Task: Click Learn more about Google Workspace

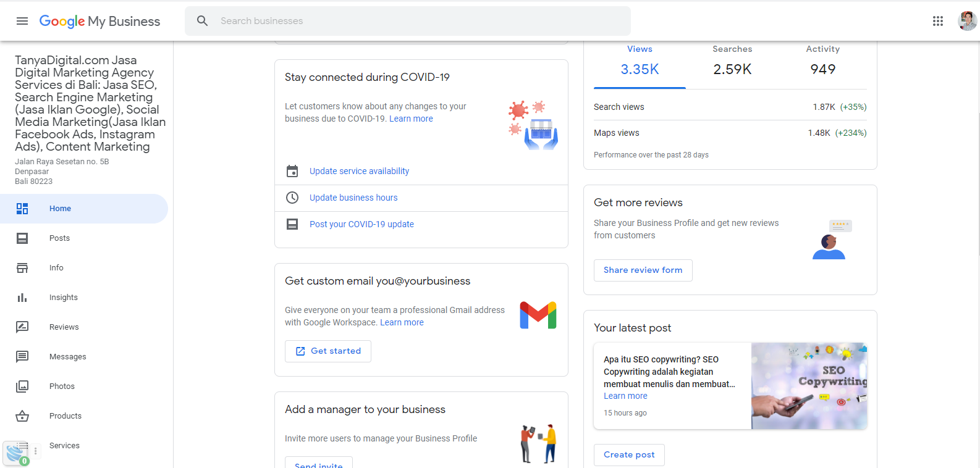Action: (402, 322)
